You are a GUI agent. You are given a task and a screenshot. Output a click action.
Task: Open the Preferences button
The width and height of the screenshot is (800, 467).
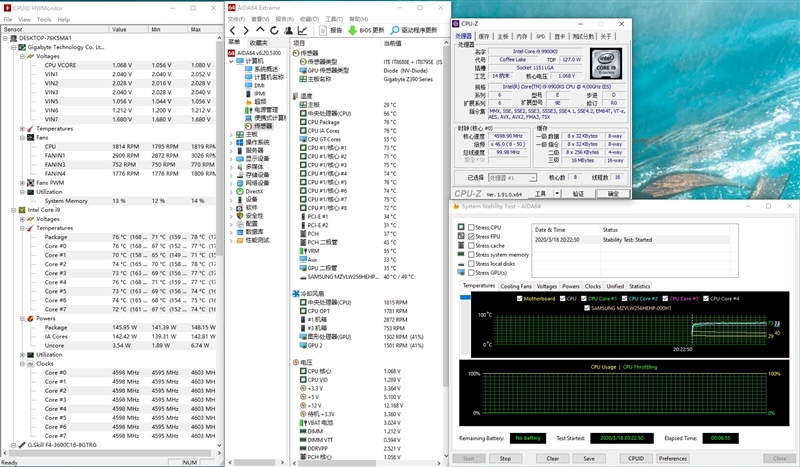[672, 458]
